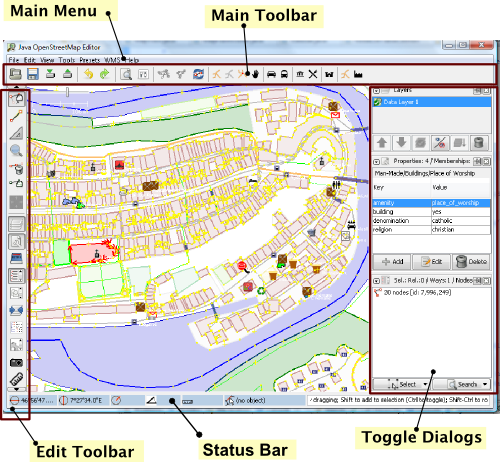Open the WMS menu
500x462 pixels.
(112, 60)
